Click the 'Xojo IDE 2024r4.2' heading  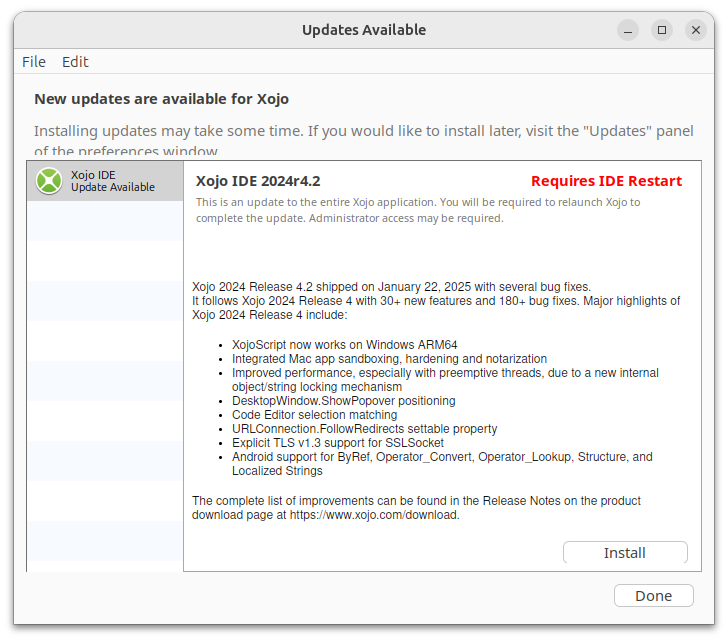tap(258, 181)
